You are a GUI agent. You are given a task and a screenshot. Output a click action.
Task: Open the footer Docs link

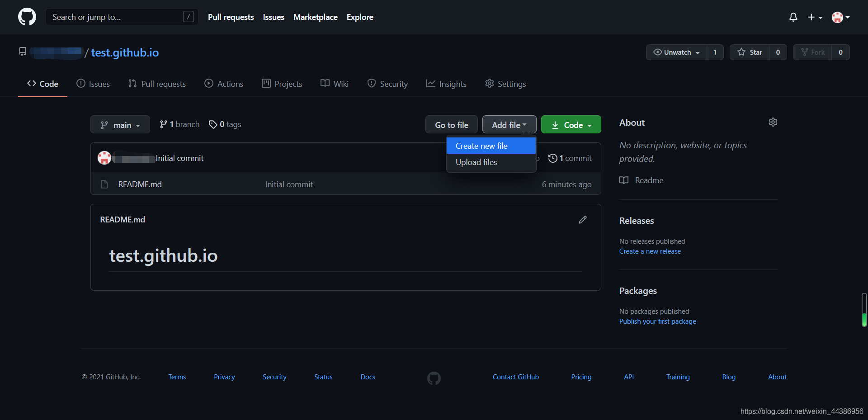368,377
